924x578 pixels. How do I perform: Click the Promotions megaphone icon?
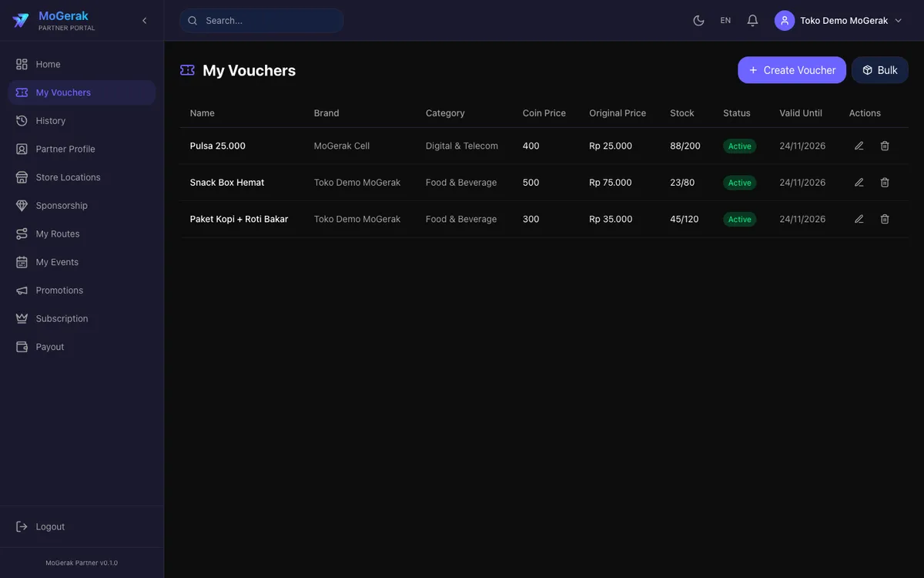click(x=22, y=291)
